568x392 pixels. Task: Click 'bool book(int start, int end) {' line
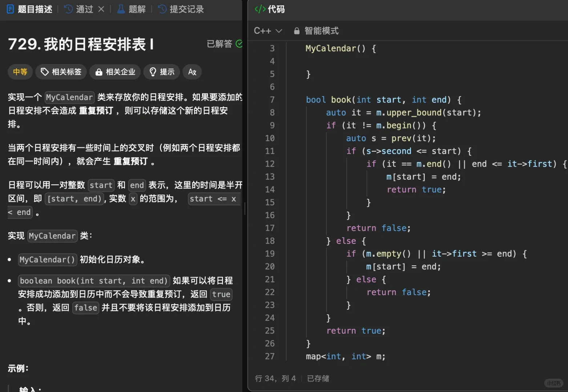tap(383, 100)
